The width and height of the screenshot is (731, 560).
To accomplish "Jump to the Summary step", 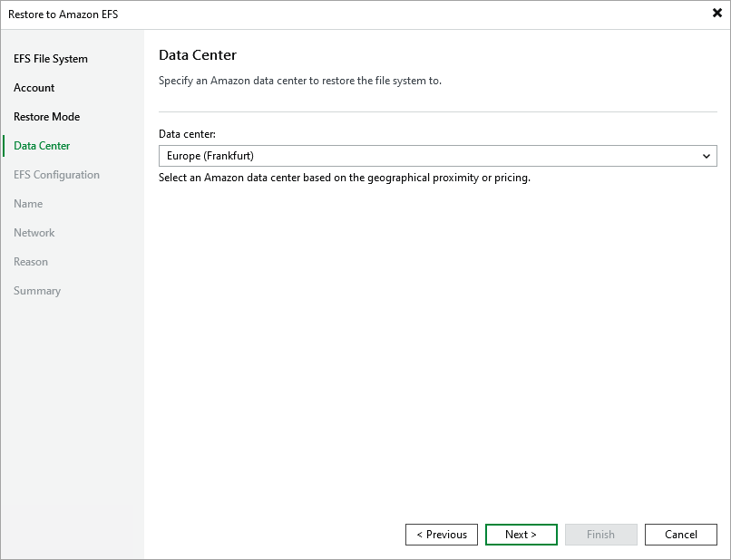I will (37, 290).
